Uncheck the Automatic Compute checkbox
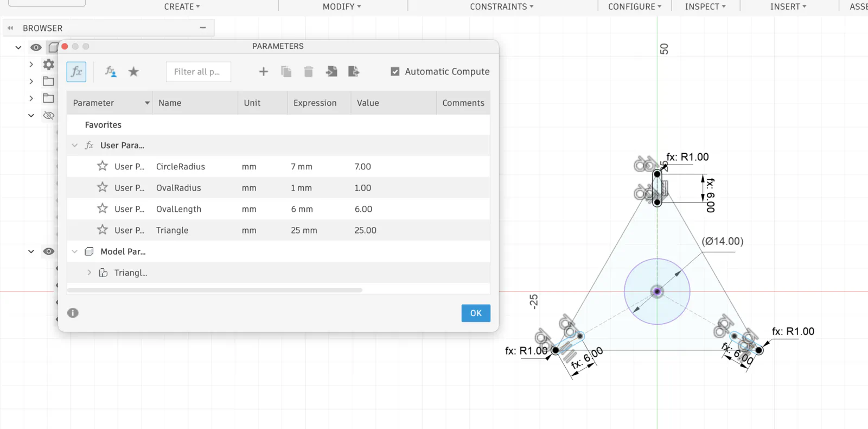The image size is (868, 429). (395, 72)
